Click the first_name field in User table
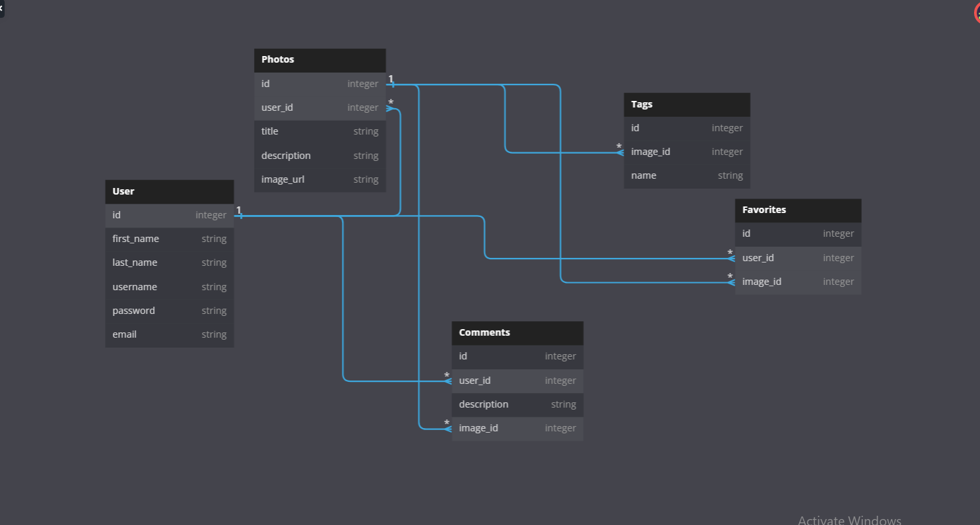Viewport: 980px width, 525px height. (170, 239)
